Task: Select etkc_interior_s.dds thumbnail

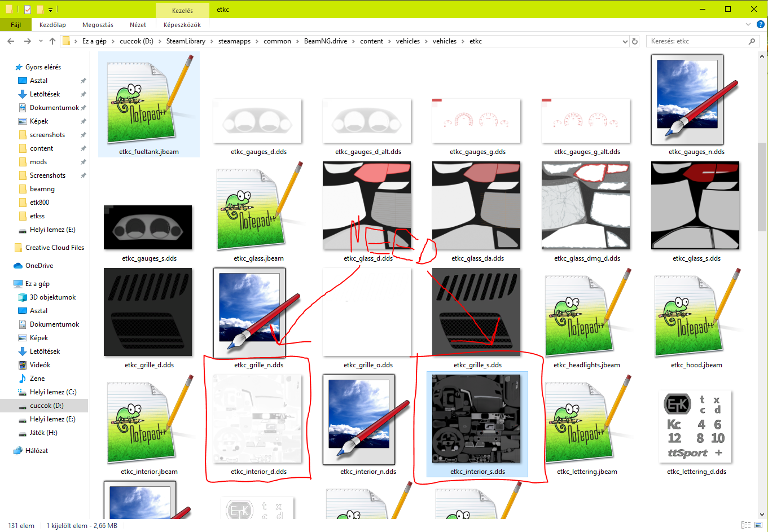Action: [x=476, y=419]
